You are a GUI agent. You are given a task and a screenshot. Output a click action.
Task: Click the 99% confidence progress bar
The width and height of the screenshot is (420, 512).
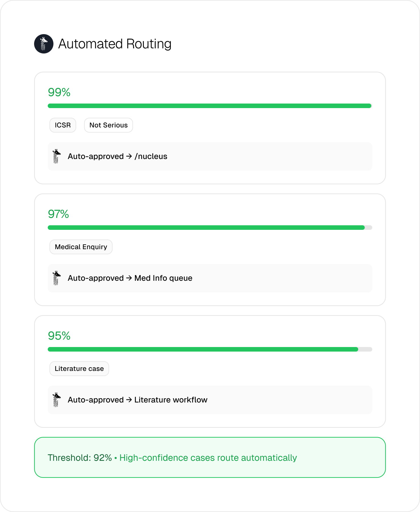click(x=210, y=106)
